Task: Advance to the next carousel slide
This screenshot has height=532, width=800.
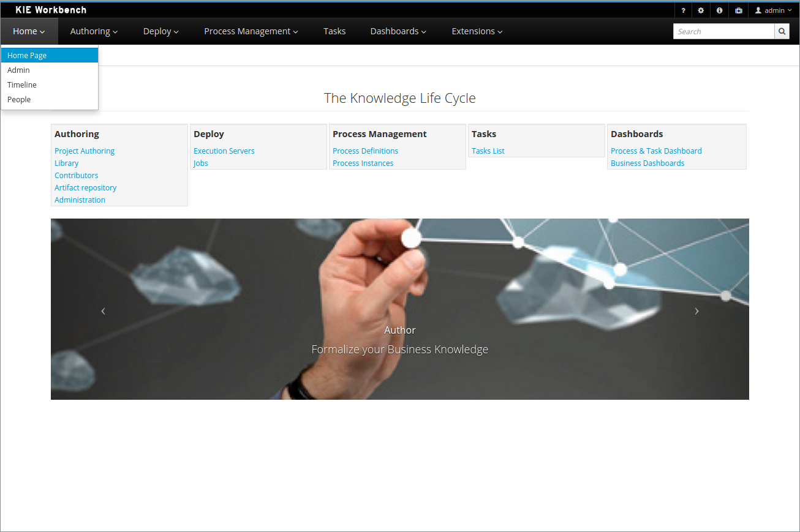Action: pyautogui.click(x=696, y=311)
